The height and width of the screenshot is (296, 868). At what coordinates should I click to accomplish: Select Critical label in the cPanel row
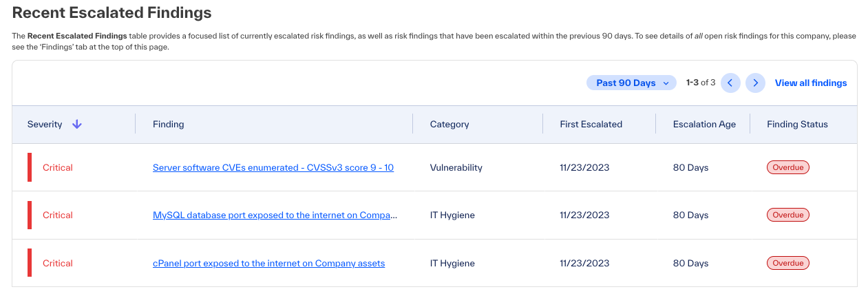(x=58, y=264)
